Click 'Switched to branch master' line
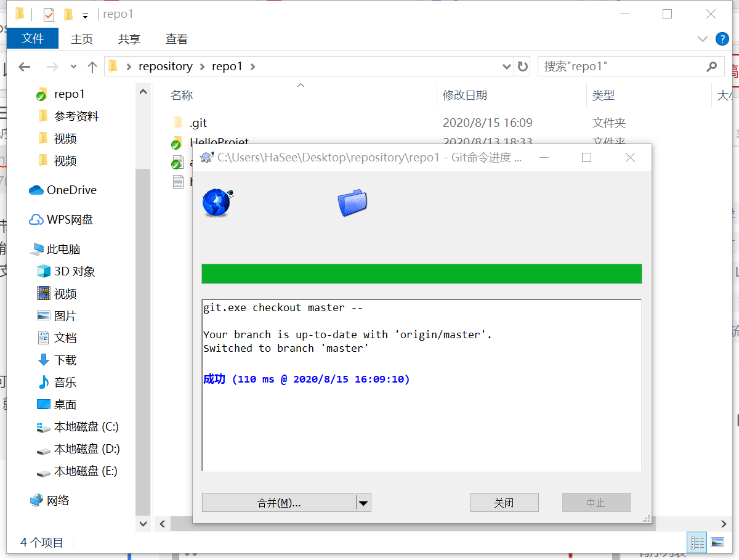739x560 pixels. click(286, 348)
